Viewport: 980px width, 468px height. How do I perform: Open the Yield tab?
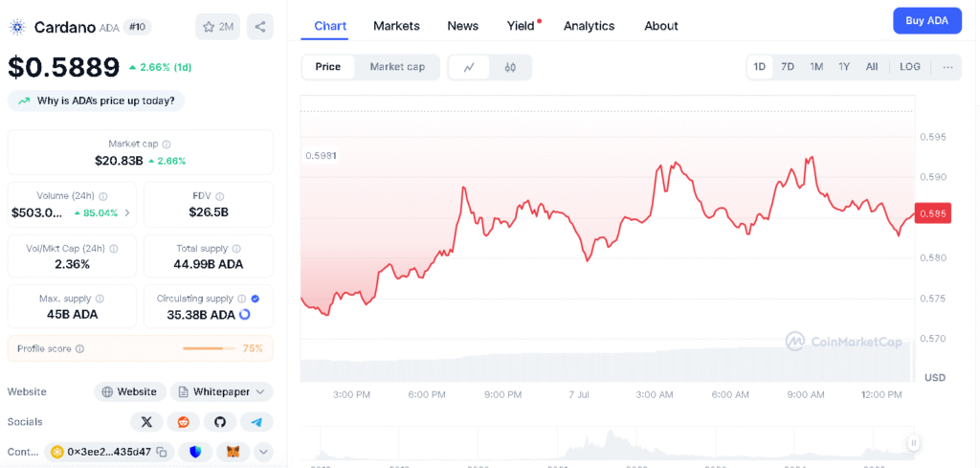[522, 26]
